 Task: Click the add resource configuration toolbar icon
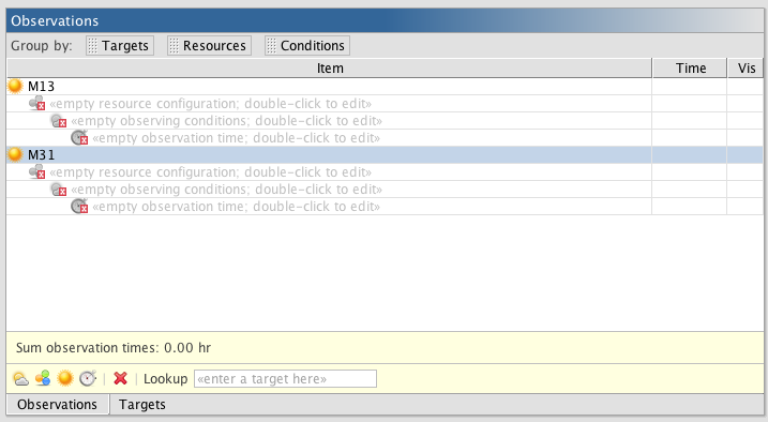(43, 378)
